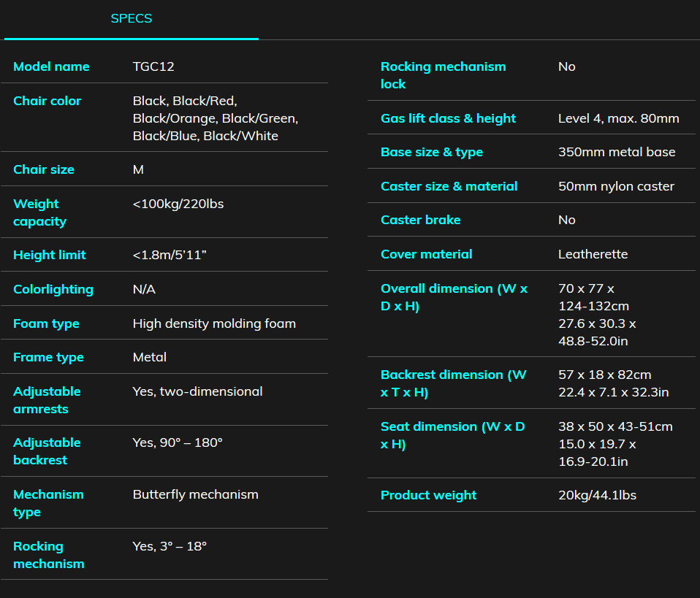Click the value '38 x 50 x 43-51cm'

coord(616,426)
